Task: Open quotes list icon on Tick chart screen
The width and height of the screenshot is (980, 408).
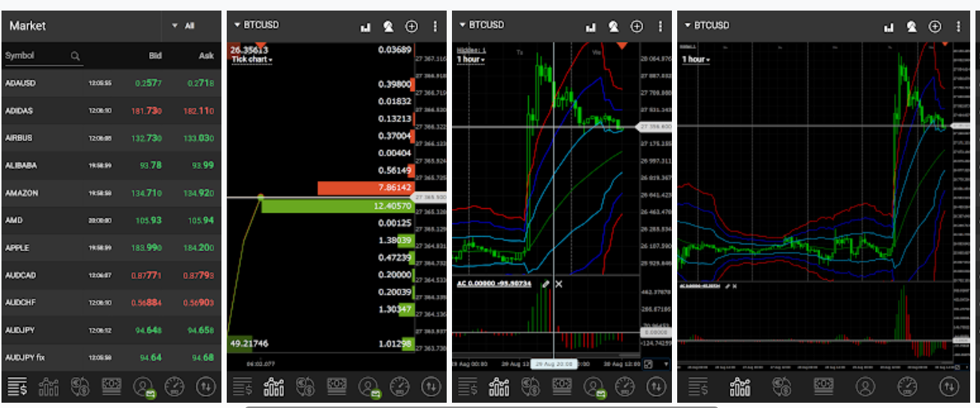Action: (x=243, y=388)
